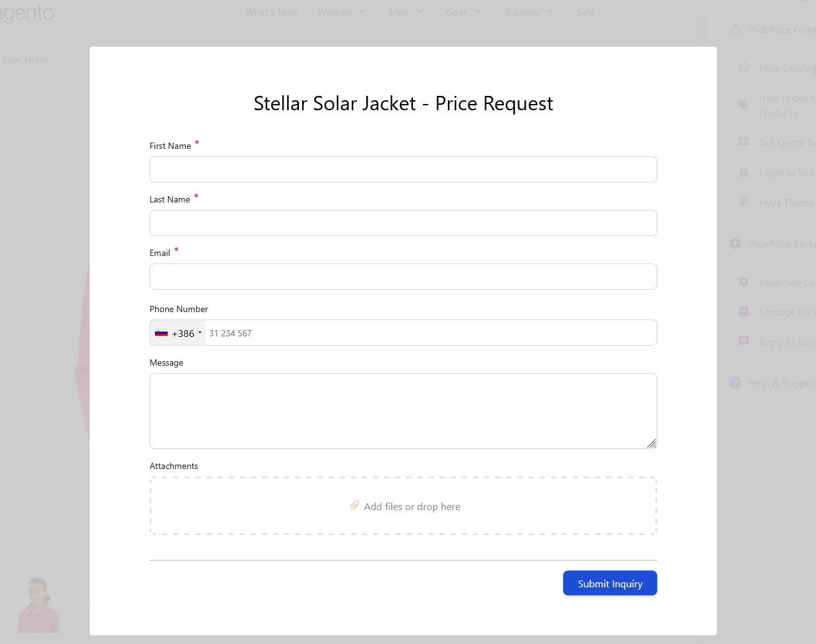Click the First Name input field
The image size is (816, 644).
(403, 169)
